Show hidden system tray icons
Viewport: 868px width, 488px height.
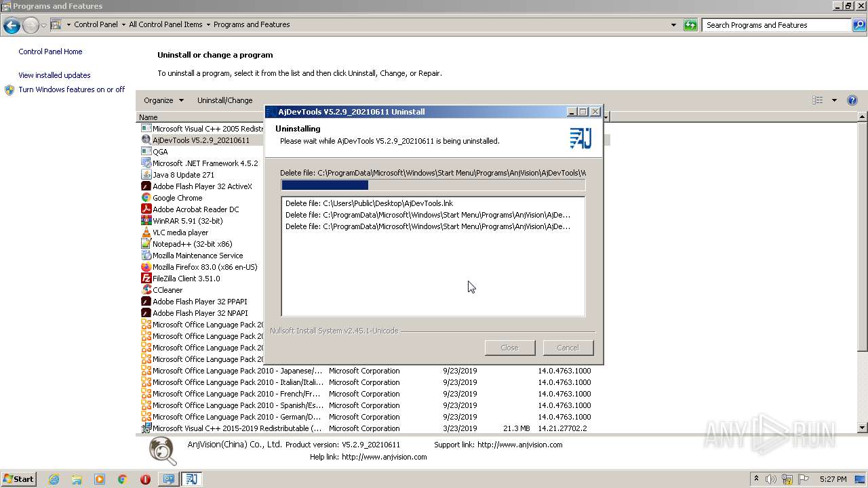[756, 479]
